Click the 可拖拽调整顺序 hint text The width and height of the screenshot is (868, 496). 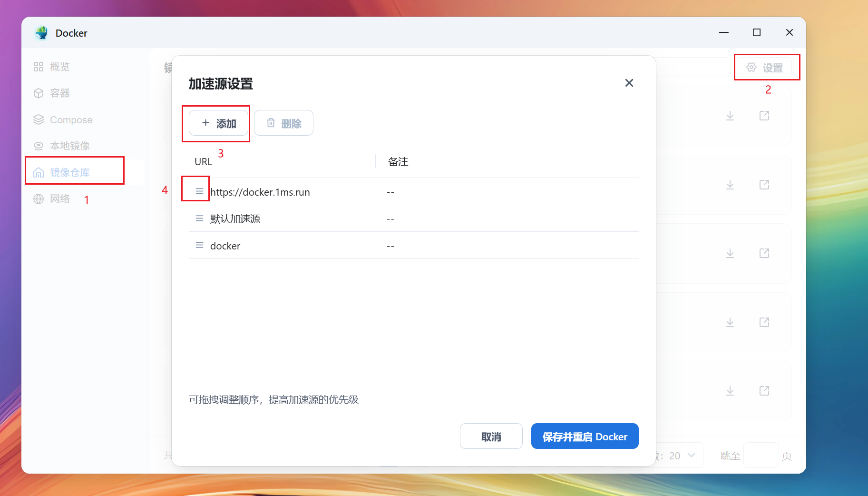click(273, 400)
